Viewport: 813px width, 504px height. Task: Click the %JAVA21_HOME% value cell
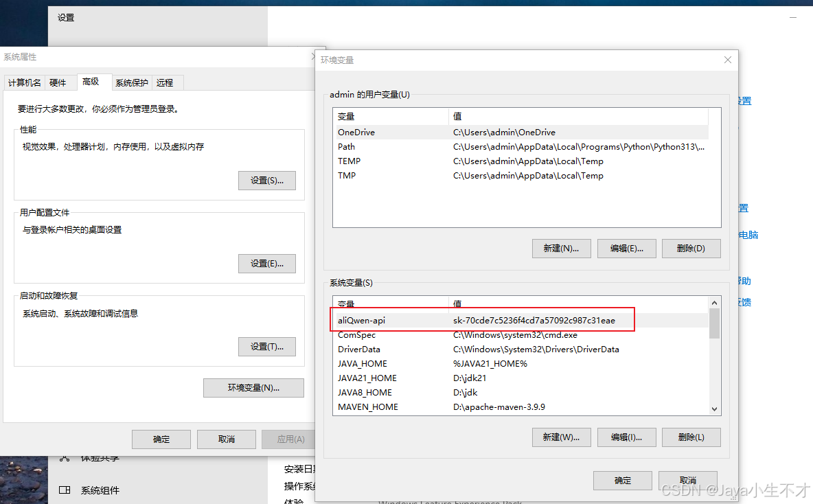click(x=490, y=364)
